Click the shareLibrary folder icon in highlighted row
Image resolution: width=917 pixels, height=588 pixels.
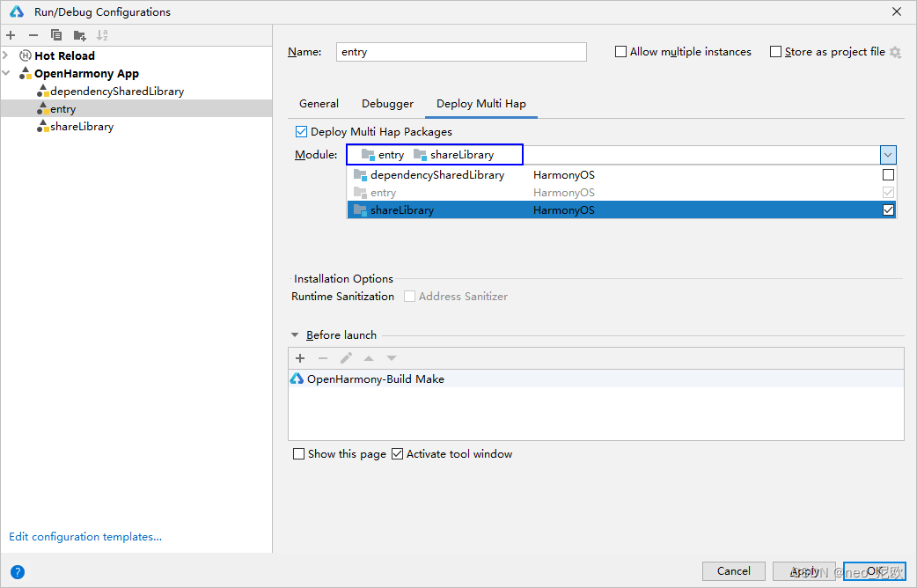360,210
